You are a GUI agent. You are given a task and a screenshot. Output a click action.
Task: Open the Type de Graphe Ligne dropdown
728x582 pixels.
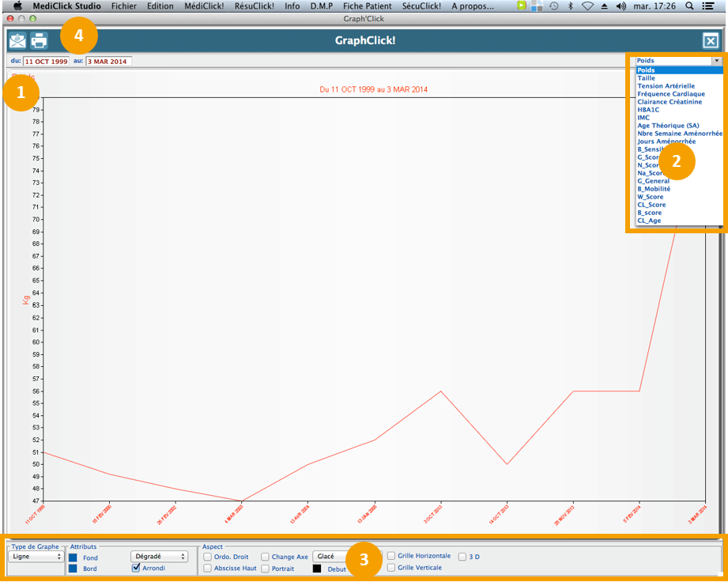[36, 557]
